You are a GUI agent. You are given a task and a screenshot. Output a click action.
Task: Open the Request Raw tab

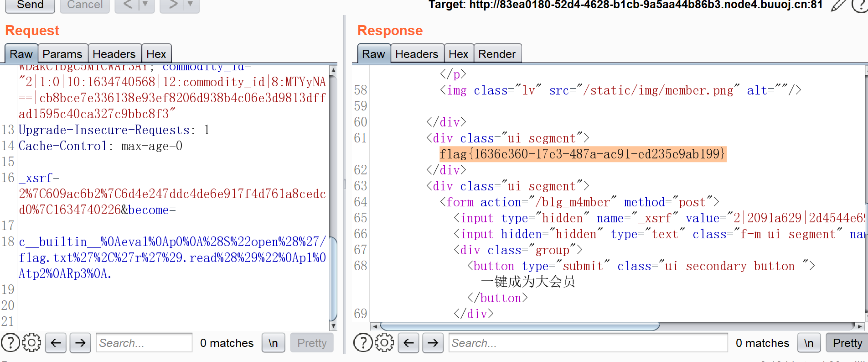pos(21,54)
